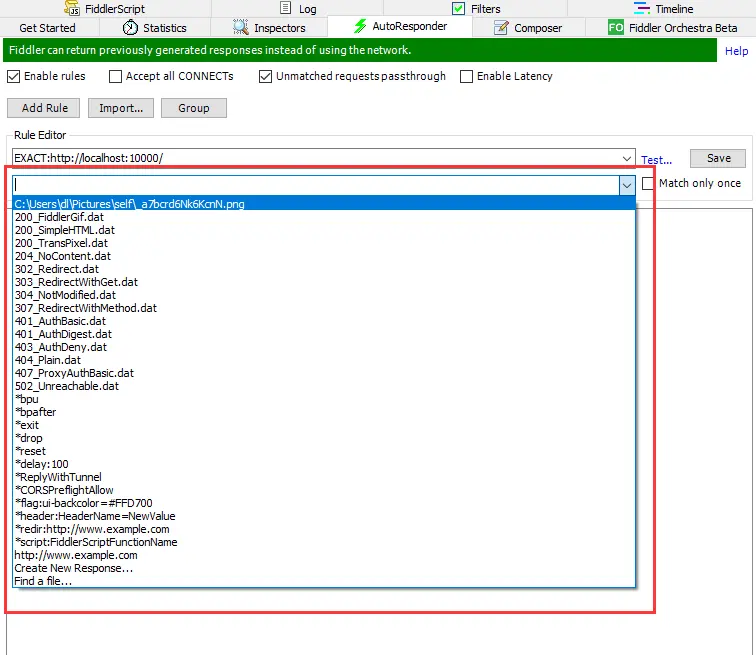Viewport: 756px width, 655px height.
Task: Open the Statistics tab
Action: tap(154, 28)
